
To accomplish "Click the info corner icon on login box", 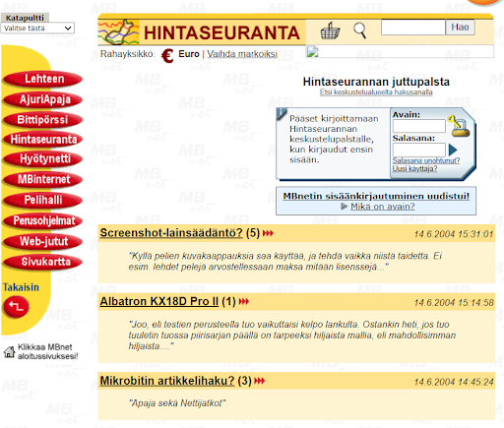I will click(x=282, y=113).
